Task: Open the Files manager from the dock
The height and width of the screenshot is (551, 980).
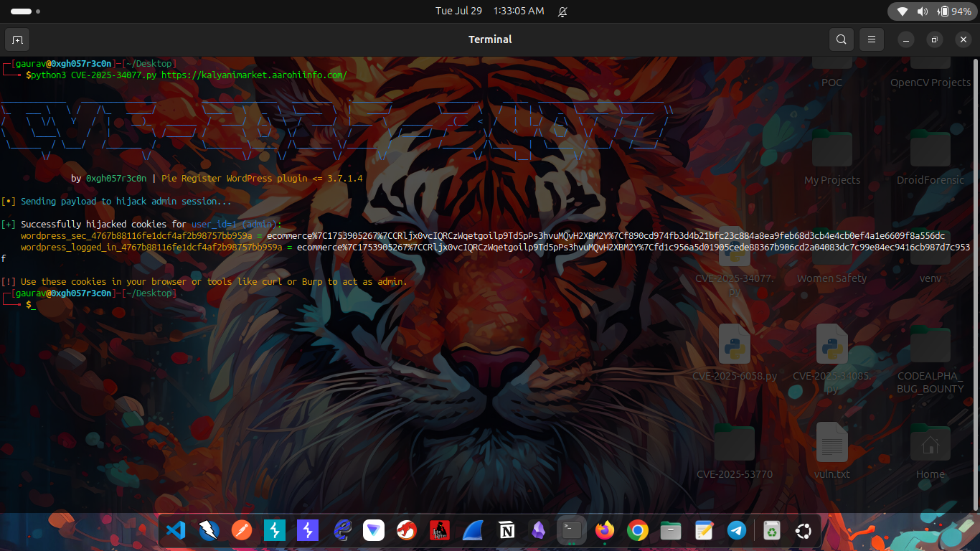Action: point(671,530)
